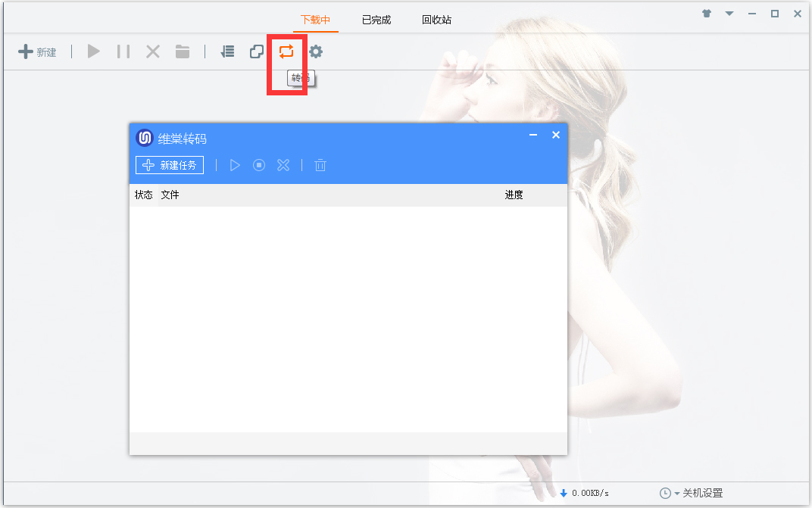Click the cancel X icon in 维棠转码 toolbar
Screen dimensions: 812x508
283,165
